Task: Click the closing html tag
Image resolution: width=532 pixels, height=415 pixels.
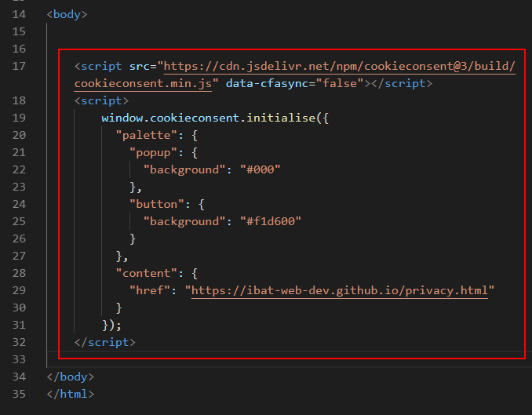Action: pyautogui.click(x=71, y=394)
